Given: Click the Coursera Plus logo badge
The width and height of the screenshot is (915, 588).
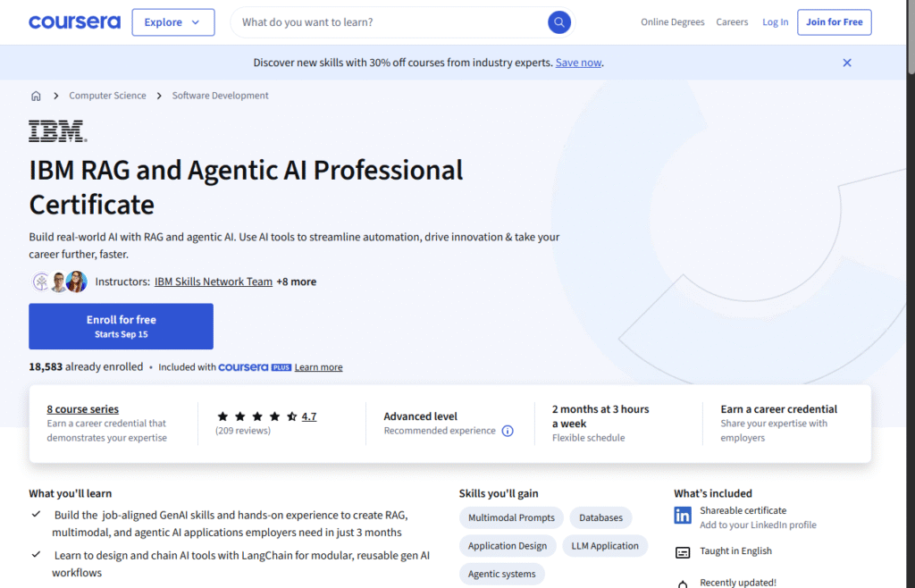Looking at the screenshot, I should [255, 367].
